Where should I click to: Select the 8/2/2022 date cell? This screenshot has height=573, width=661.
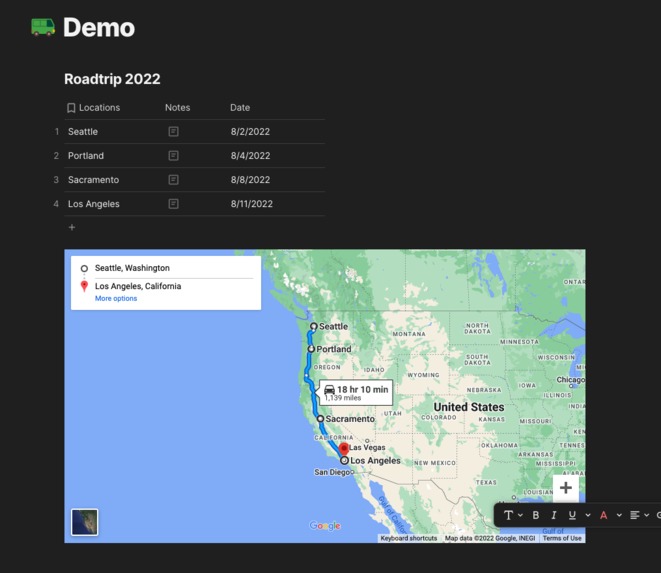[250, 132]
